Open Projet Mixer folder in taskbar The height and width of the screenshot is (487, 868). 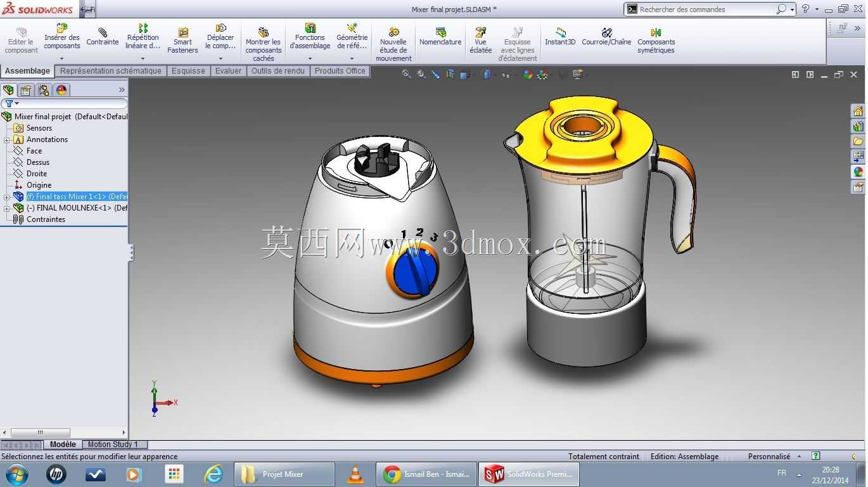(x=284, y=474)
